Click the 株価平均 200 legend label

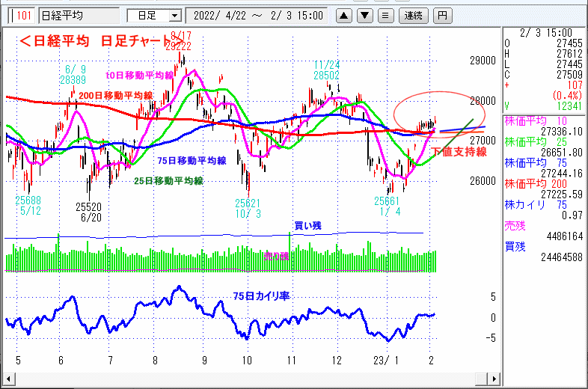coord(536,184)
